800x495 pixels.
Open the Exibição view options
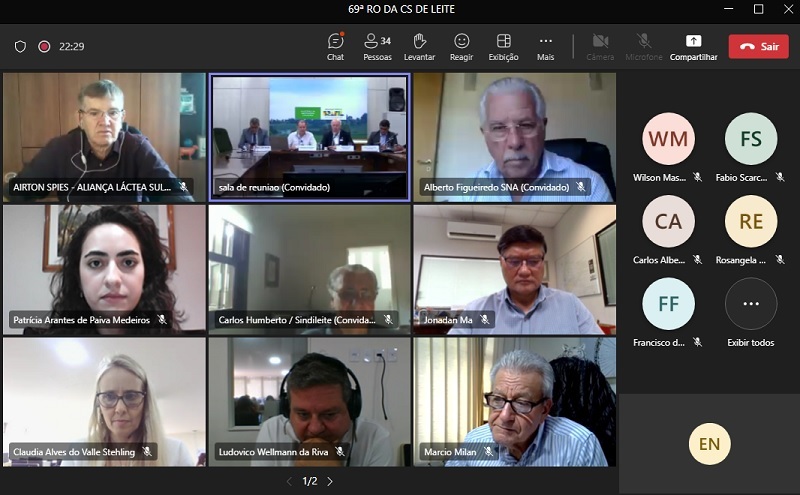point(503,46)
